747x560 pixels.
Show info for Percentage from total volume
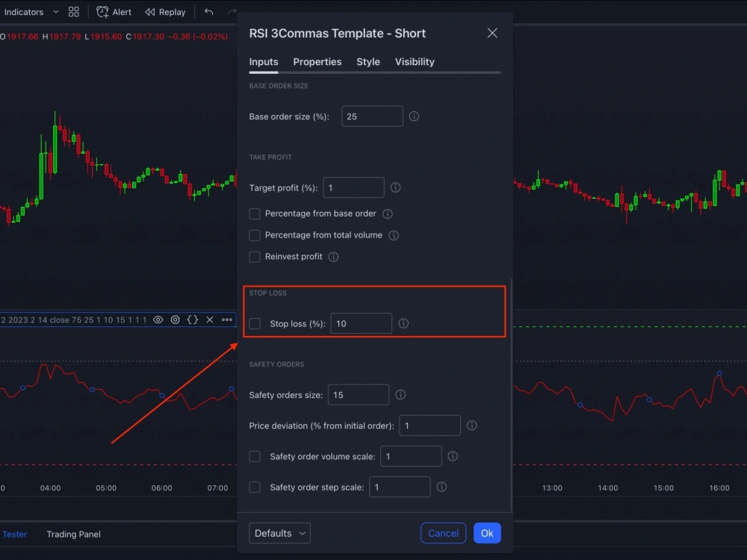[x=394, y=235]
